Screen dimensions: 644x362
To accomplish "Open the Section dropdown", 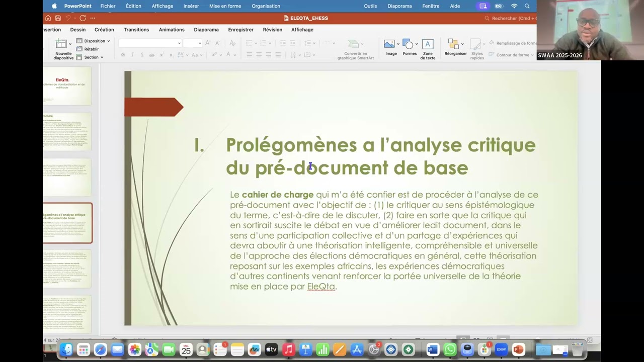I will 90,57.
